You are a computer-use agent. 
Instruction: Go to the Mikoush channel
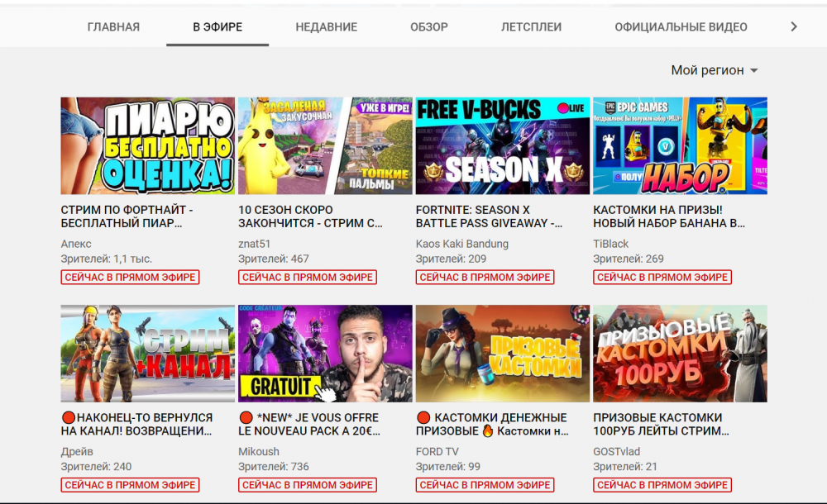[259, 452]
